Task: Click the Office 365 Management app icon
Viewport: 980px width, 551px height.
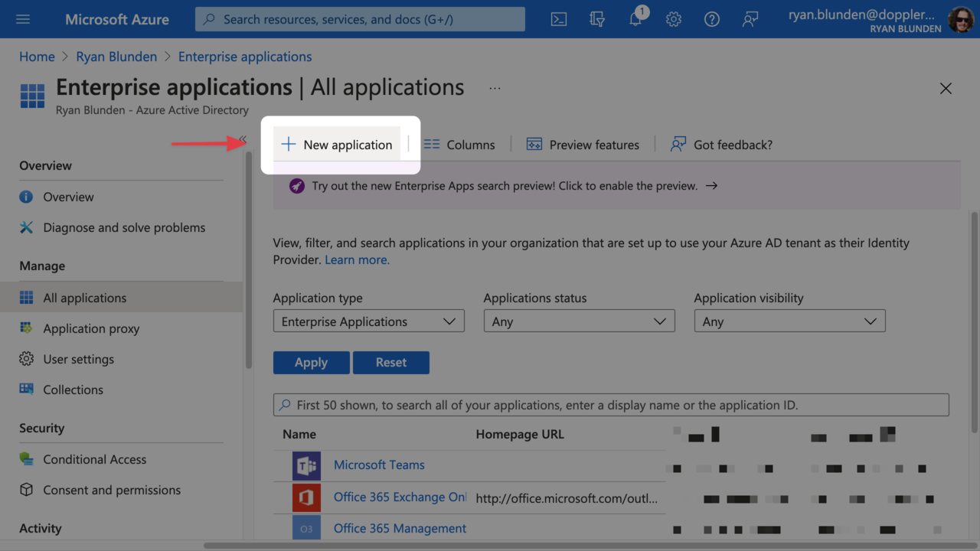Action: click(x=306, y=528)
